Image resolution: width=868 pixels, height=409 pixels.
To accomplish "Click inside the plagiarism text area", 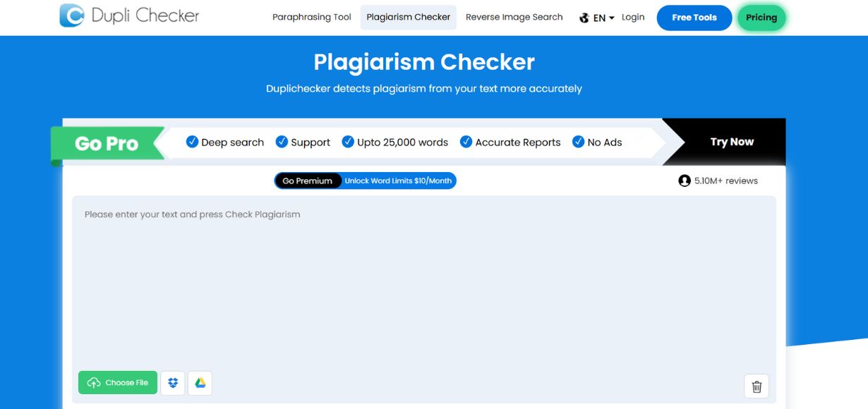I will tap(423, 282).
